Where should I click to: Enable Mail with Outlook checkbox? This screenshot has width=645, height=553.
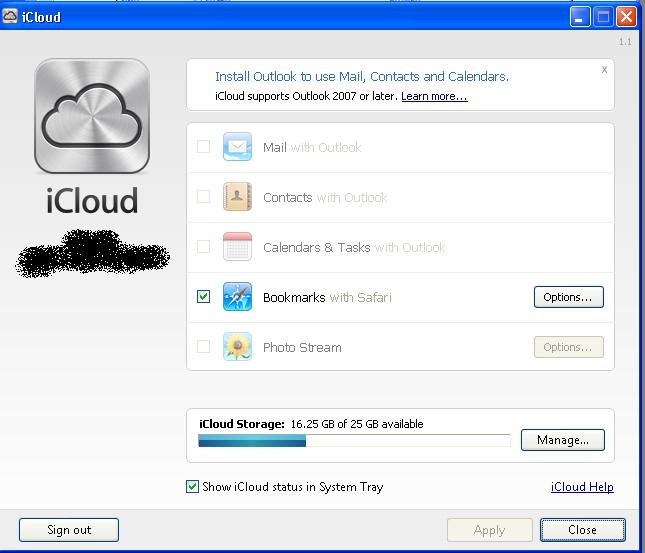tap(204, 146)
